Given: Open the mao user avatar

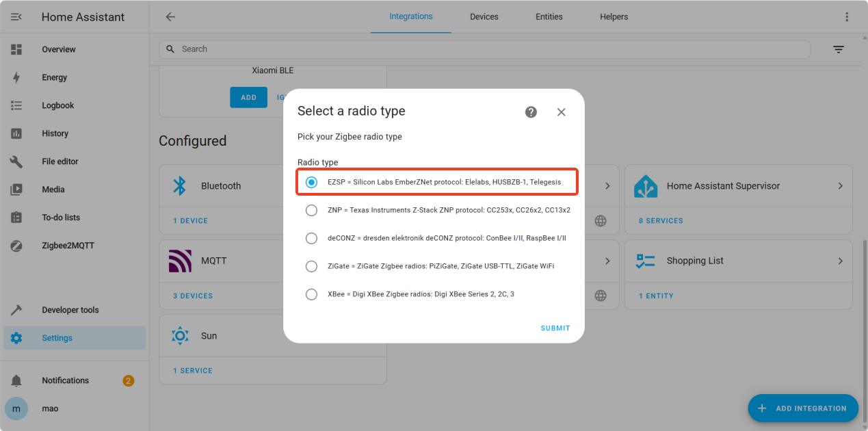Looking at the screenshot, I should (16, 408).
